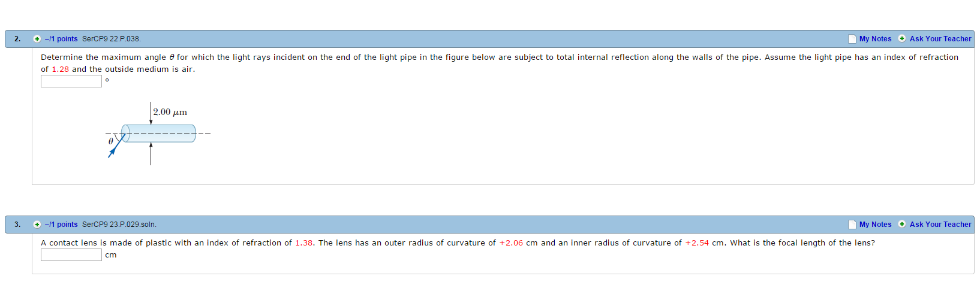
Task: Open My Notes note icon for question 3
Action: coord(852,225)
